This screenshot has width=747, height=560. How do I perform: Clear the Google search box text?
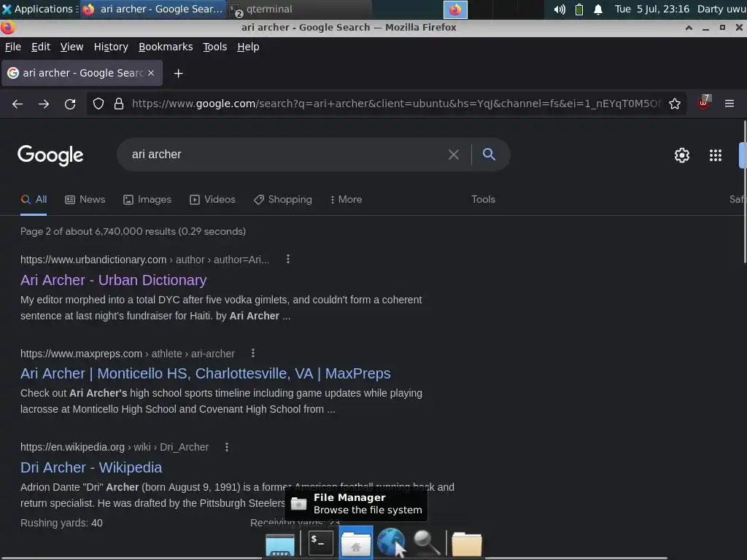[x=454, y=155]
